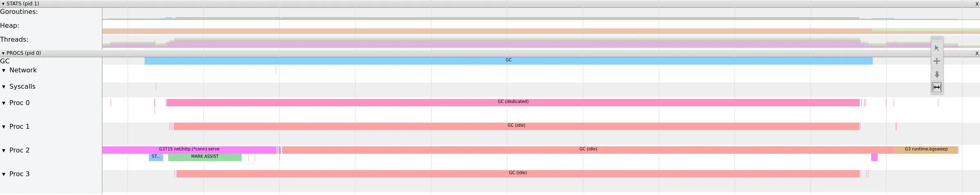Choose the zoom tool with vertical arrows
This screenshot has height=195, width=980.
click(937, 74)
